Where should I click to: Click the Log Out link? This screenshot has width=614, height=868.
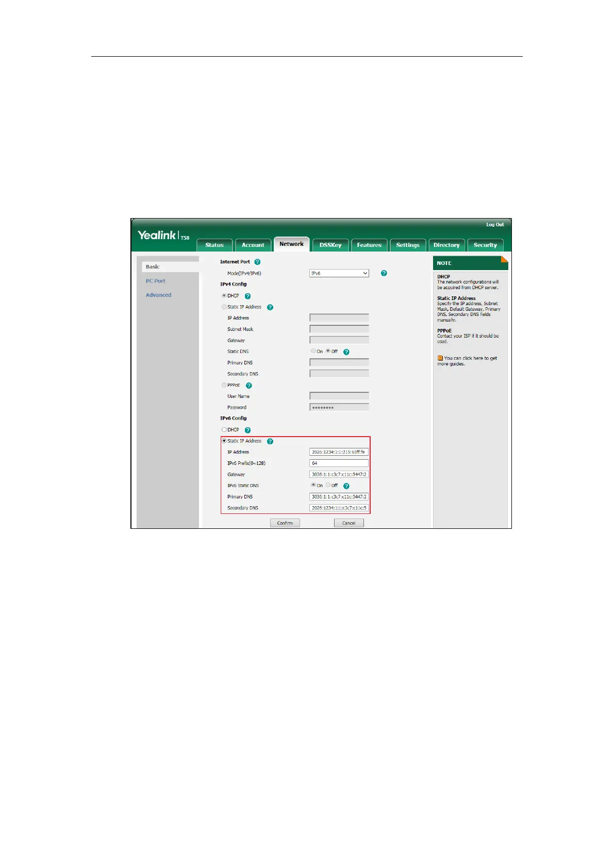[x=495, y=225]
